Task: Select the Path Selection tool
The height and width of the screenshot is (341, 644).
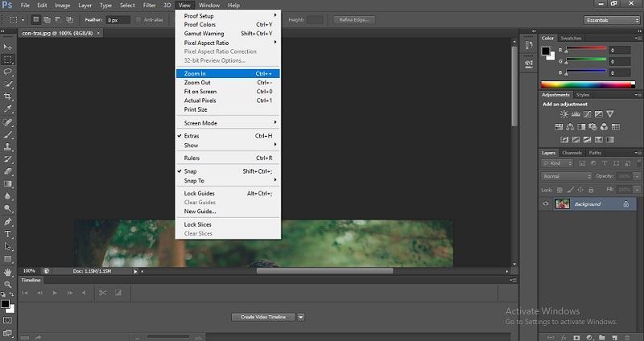Action: coord(8,247)
